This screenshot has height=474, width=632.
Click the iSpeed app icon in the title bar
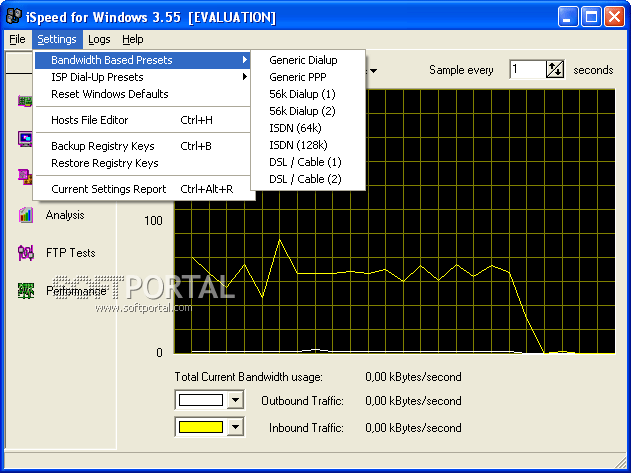[x=14, y=17]
